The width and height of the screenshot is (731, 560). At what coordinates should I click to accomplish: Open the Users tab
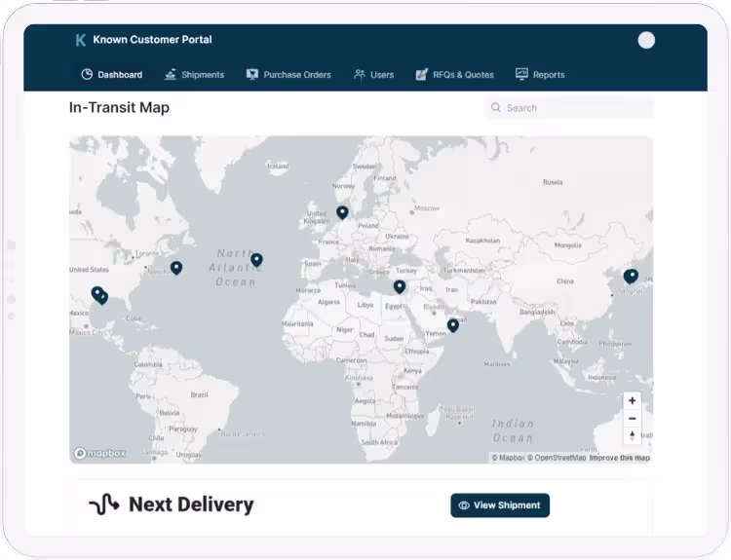coord(373,75)
